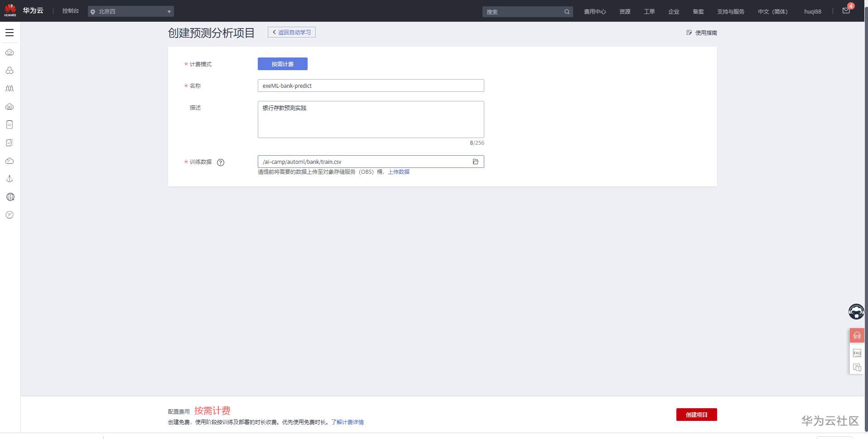
Task: Open the 使用指南 guide link
Action: pyautogui.click(x=702, y=33)
